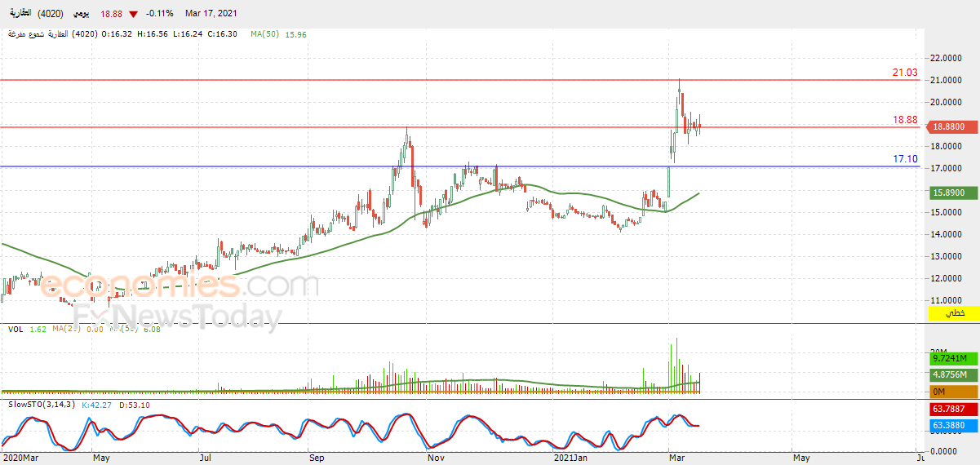Screen dimensions: 980x465
Task: Click the red down-triangle price change indicator
Action: click(133, 14)
